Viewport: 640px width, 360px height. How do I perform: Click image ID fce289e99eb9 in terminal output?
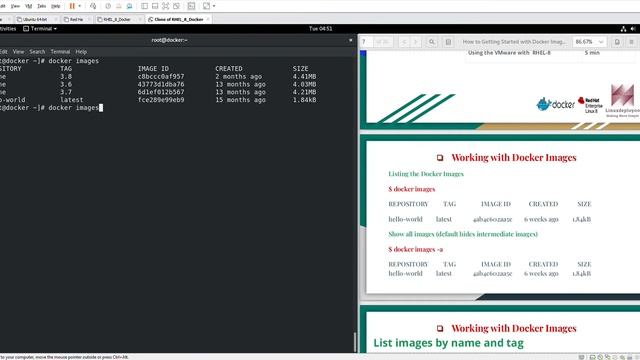pos(161,100)
